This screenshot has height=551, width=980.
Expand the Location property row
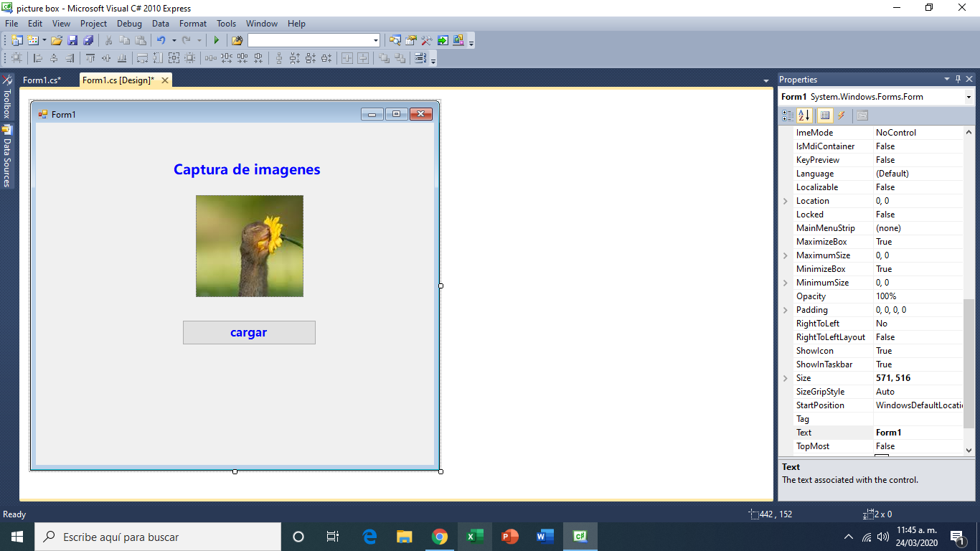[x=786, y=201]
